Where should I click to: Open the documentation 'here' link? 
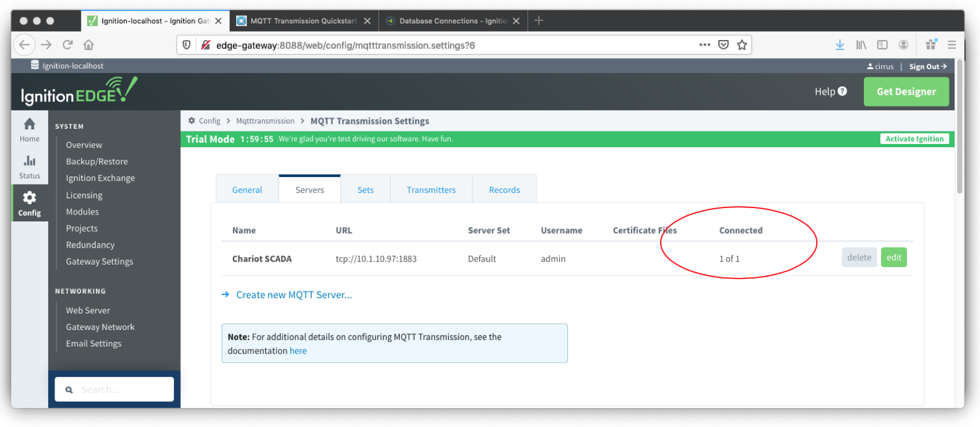[298, 351]
